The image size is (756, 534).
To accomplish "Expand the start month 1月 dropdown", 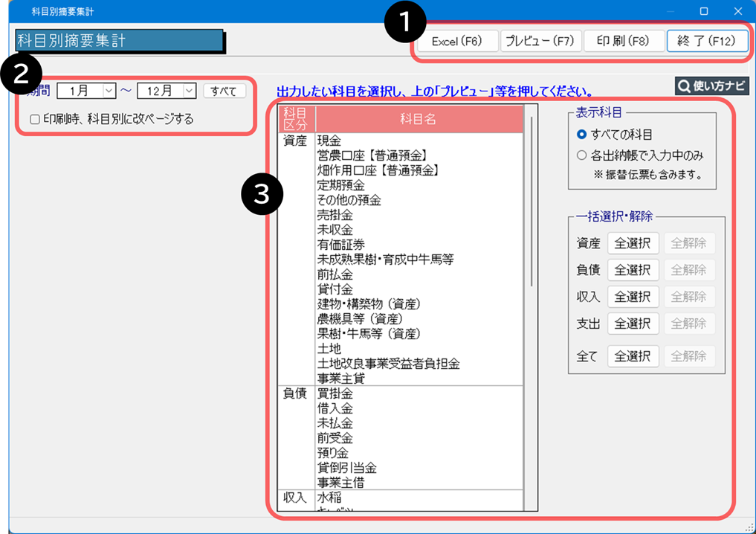I will point(109,91).
